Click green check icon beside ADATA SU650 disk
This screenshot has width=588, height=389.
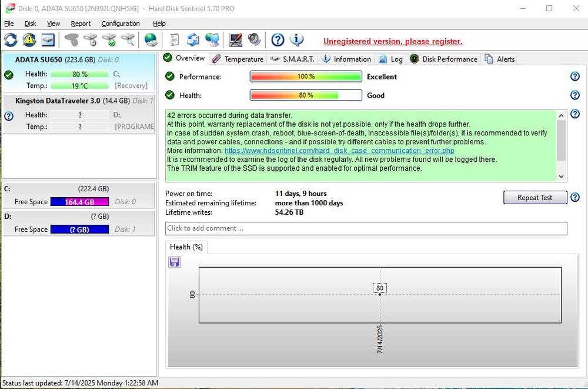tap(9, 75)
